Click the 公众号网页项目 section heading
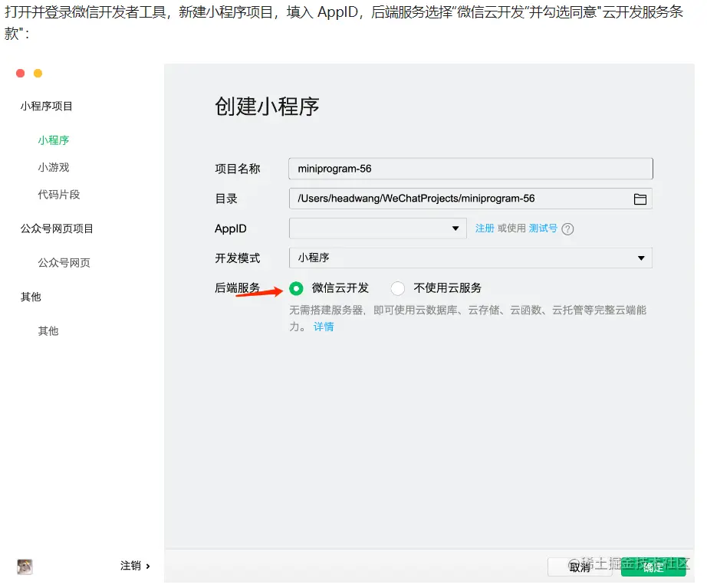The height and width of the screenshot is (588, 707). 57,228
